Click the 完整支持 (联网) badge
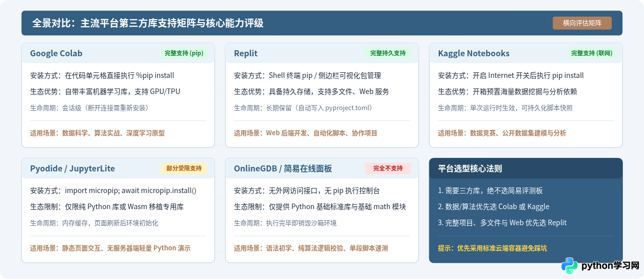Image resolution: width=644 pixels, height=279 pixels. pyautogui.click(x=592, y=53)
